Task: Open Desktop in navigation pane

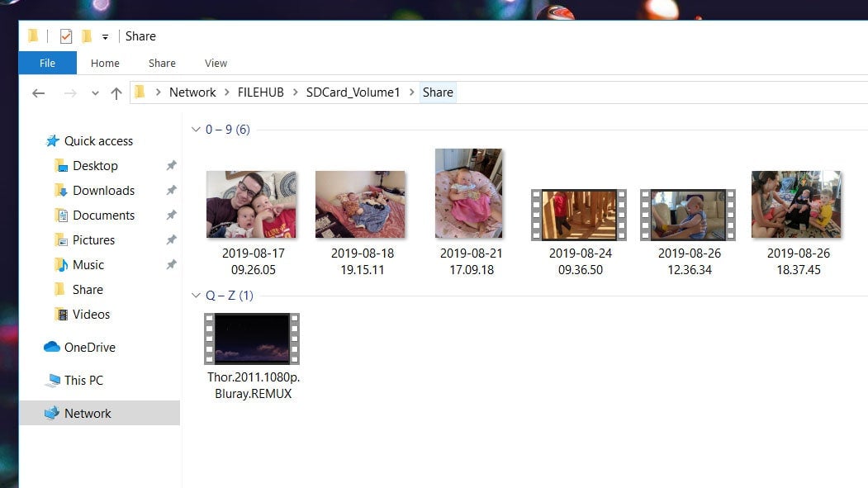Action: pyautogui.click(x=95, y=166)
